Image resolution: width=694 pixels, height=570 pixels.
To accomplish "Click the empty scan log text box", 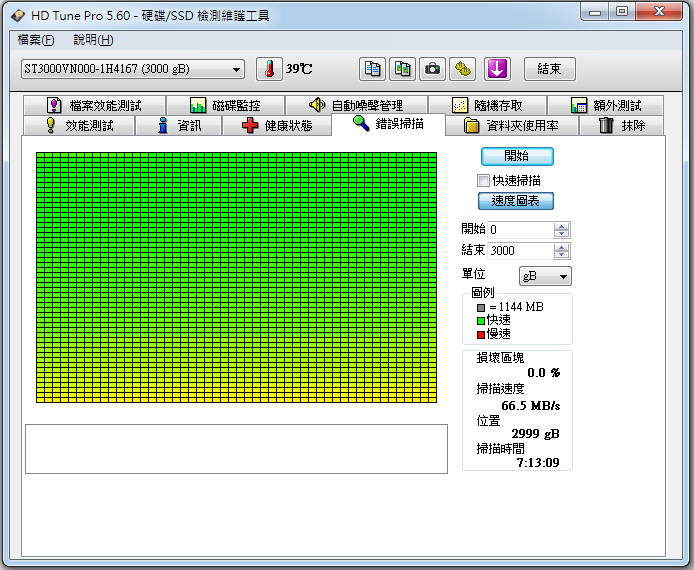I will (x=236, y=449).
